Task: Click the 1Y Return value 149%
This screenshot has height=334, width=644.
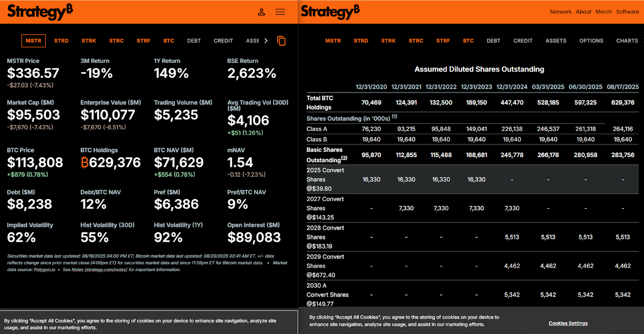Action: coord(171,73)
